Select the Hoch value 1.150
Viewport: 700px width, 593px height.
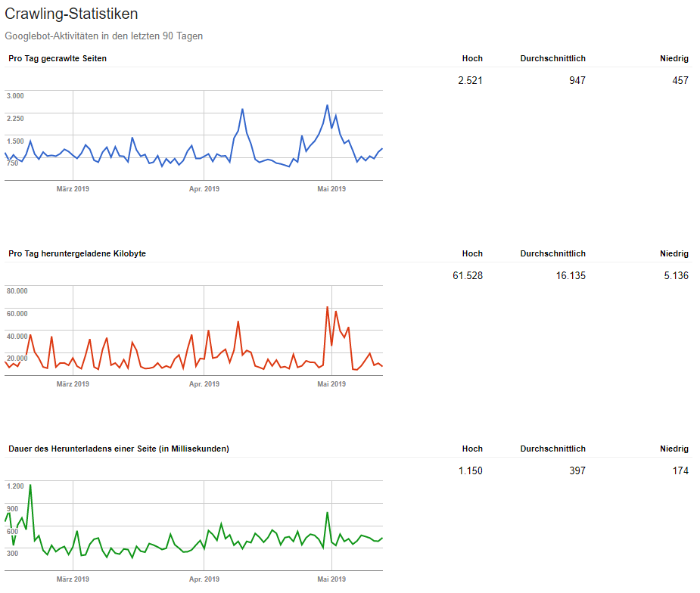click(x=470, y=470)
